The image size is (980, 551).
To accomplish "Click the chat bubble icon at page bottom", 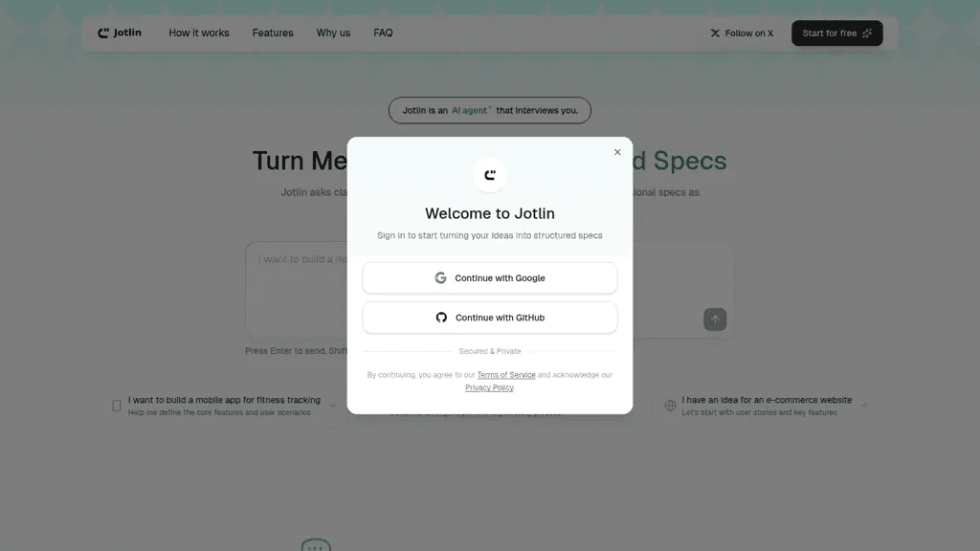I will pyautogui.click(x=316, y=544).
